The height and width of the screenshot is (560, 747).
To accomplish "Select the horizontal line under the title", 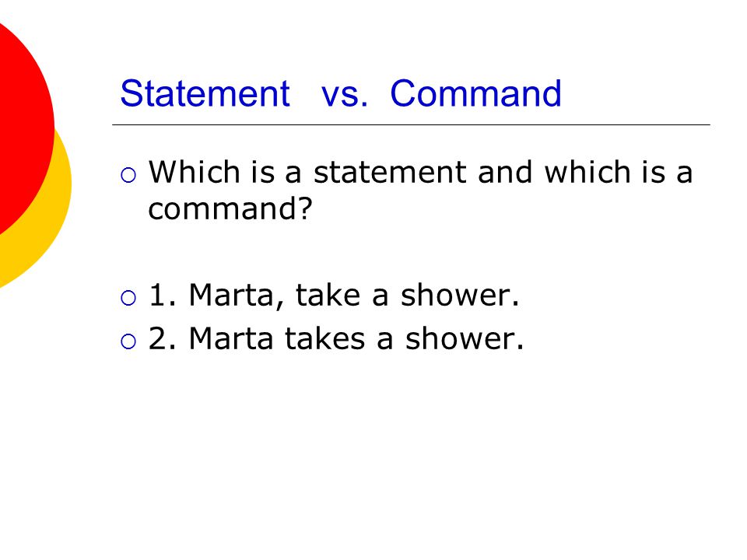I will pyautogui.click(x=411, y=124).
